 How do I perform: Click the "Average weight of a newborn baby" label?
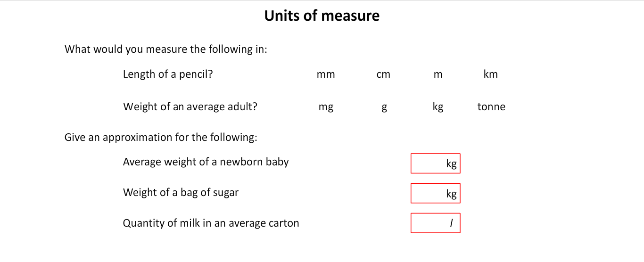coord(206,162)
